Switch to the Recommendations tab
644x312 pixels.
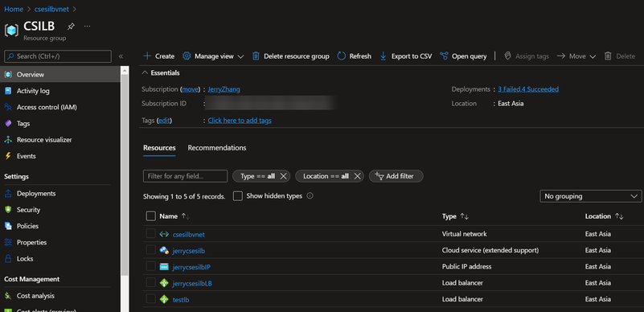[217, 148]
